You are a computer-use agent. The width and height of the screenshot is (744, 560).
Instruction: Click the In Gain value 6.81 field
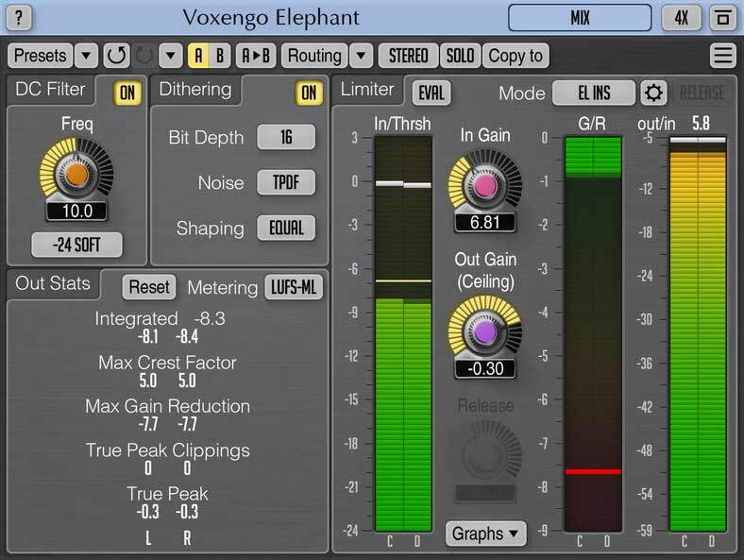(485, 222)
